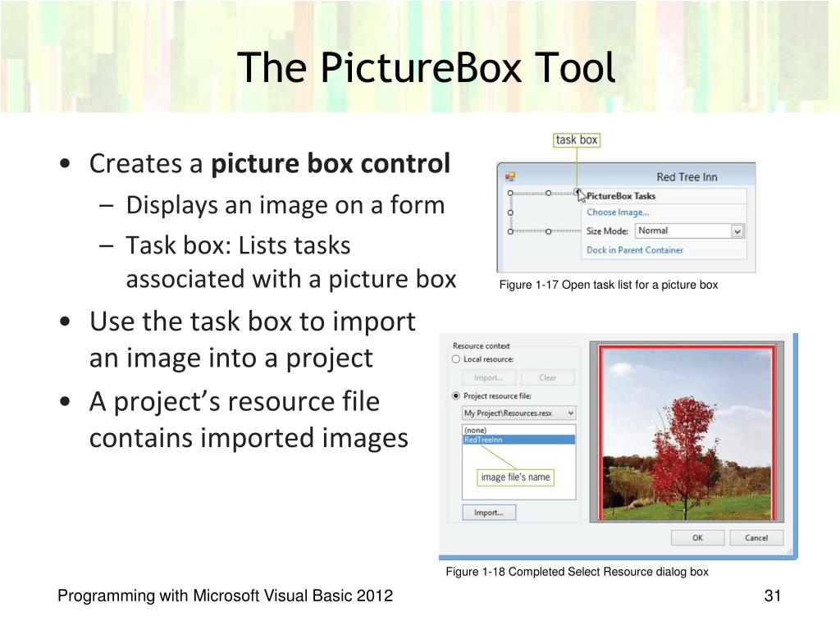Click Dock in Parent Container link
The image size is (840, 630).
click(x=635, y=250)
